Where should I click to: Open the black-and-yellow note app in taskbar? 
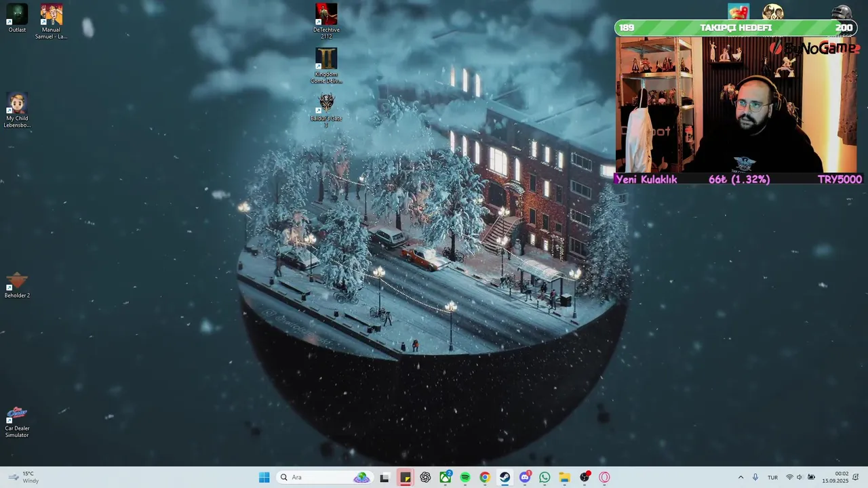[405, 477]
